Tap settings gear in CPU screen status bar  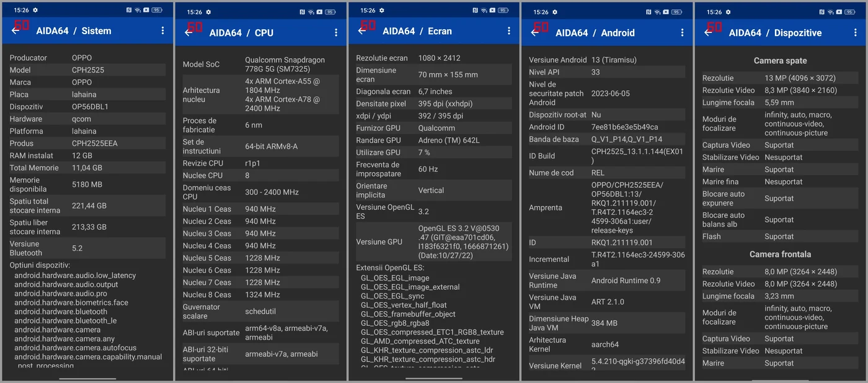(208, 12)
